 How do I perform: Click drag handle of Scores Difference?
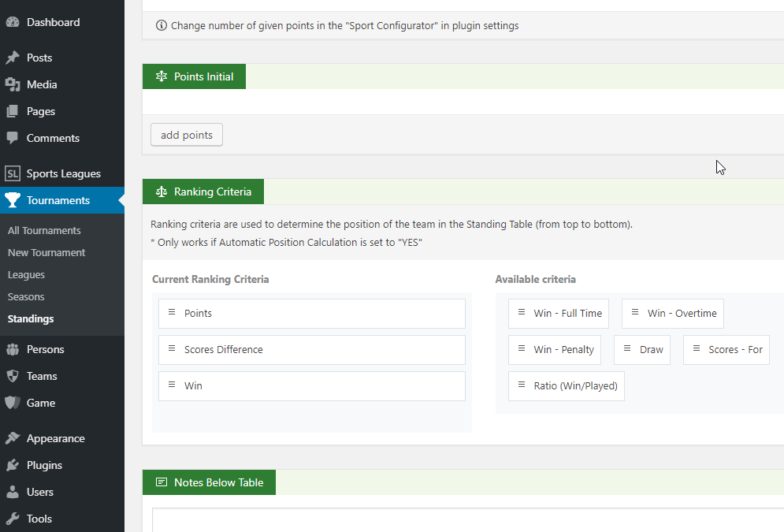click(x=172, y=349)
